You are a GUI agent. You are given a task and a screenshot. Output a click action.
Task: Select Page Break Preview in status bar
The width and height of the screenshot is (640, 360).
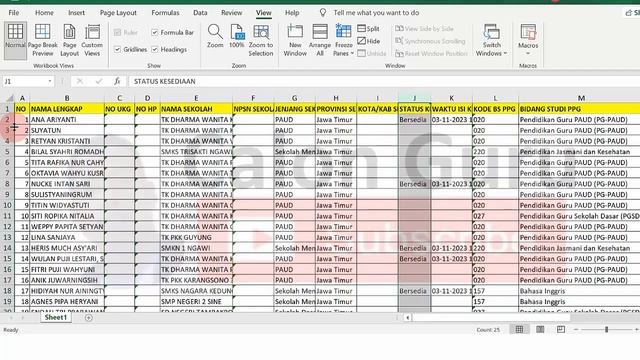pos(561,329)
